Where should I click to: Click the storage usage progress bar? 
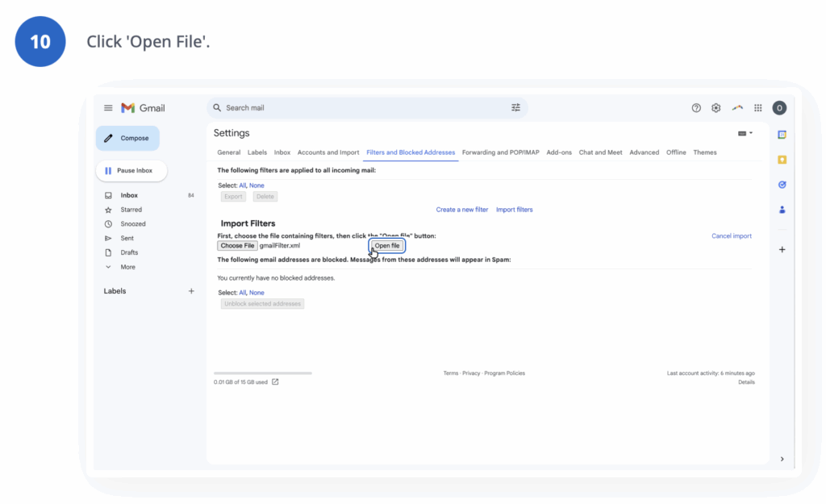click(262, 373)
